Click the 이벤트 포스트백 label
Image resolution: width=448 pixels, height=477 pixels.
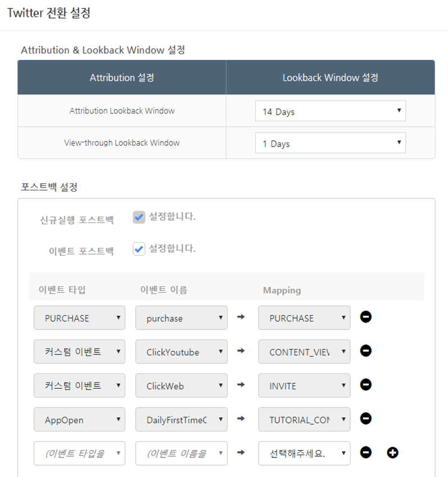pos(82,251)
